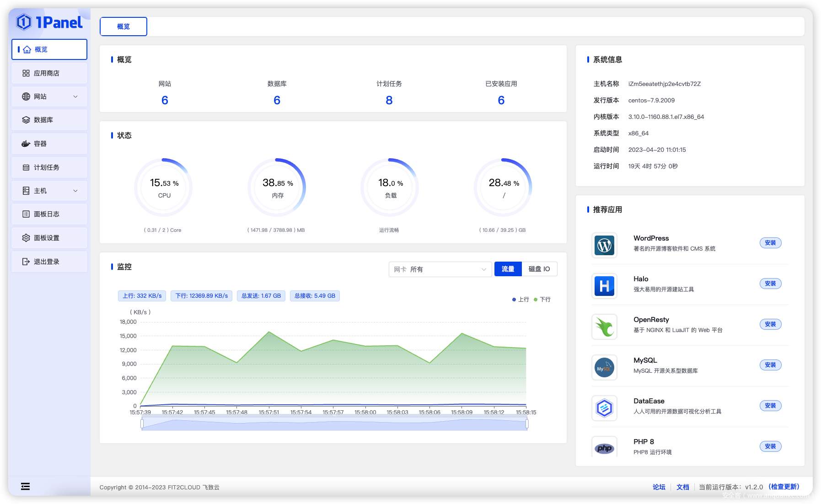The height and width of the screenshot is (504, 821).
Task: Toggle 上行 legend series in chart
Action: [521, 300]
